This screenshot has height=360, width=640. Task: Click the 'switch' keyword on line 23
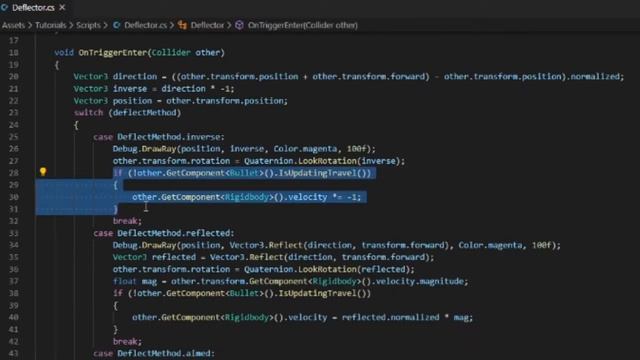coord(89,113)
